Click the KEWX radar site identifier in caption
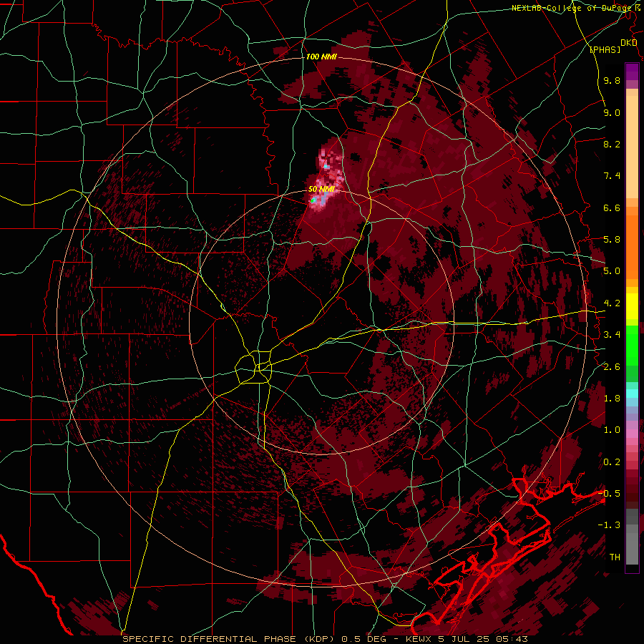 pyautogui.click(x=419, y=639)
